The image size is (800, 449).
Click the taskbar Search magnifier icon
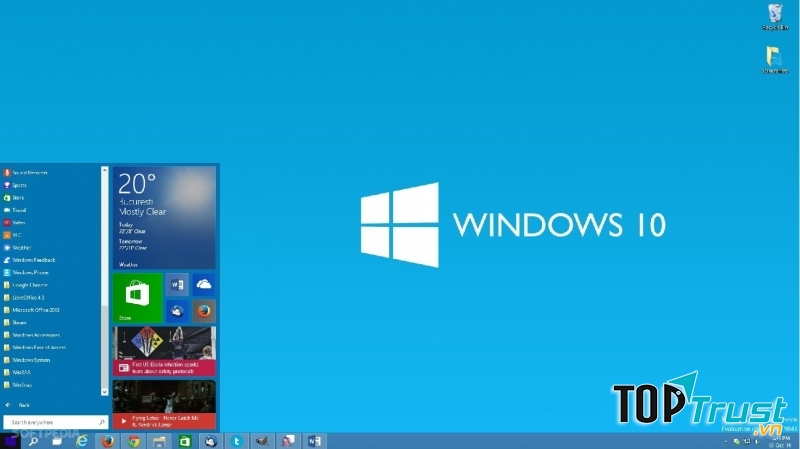(x=33, y=441)
